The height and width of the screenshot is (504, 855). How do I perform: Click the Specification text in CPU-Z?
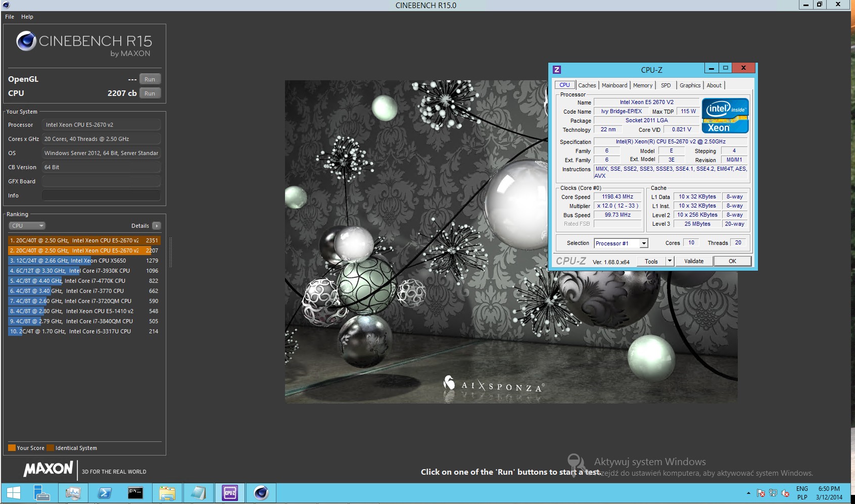pyautogui.click(x=671, y=142)
